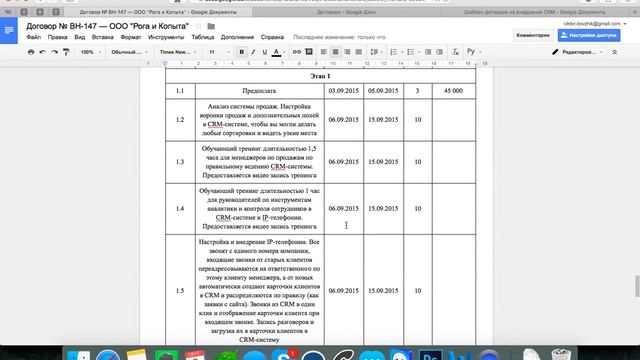Star the document title
This screenshot has height=360, width=640.
(x=199, y=26)
